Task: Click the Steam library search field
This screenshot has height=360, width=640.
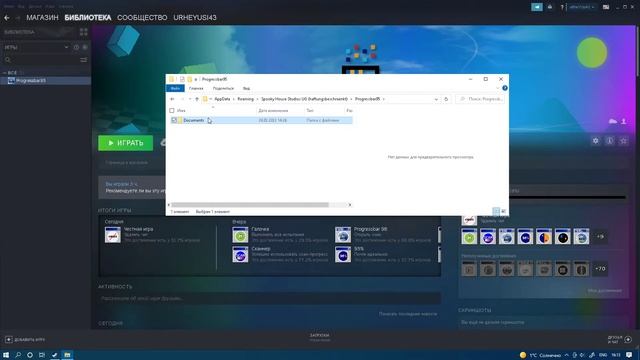Action: click(41, 60)
